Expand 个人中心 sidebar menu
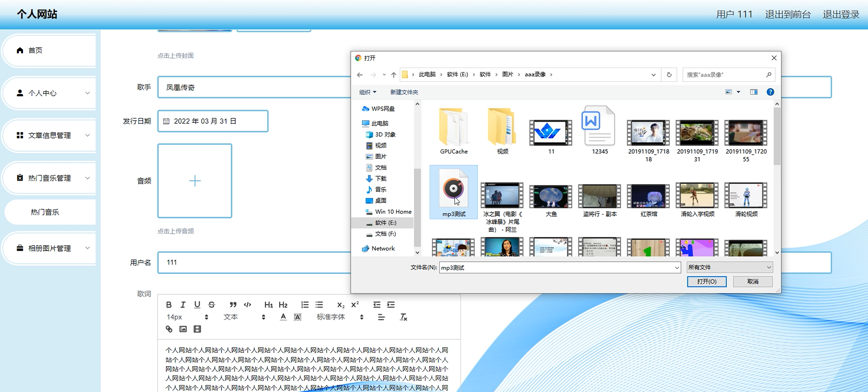Image resolution: width=868 pixels, height=392 pixels. (50, 93)
